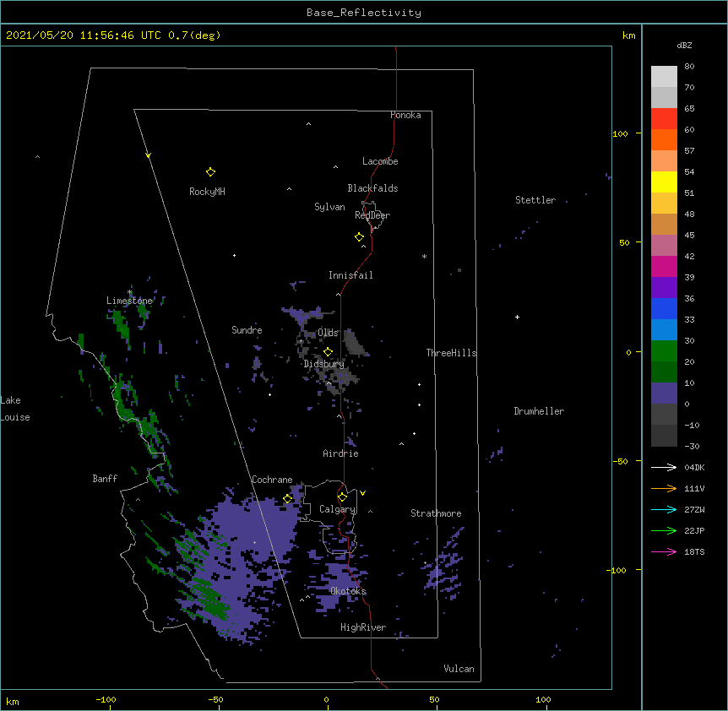Select the magenta 42 dBZ color swatch
The height and width of the screenshot is (711, 728).
pos(664,266)
